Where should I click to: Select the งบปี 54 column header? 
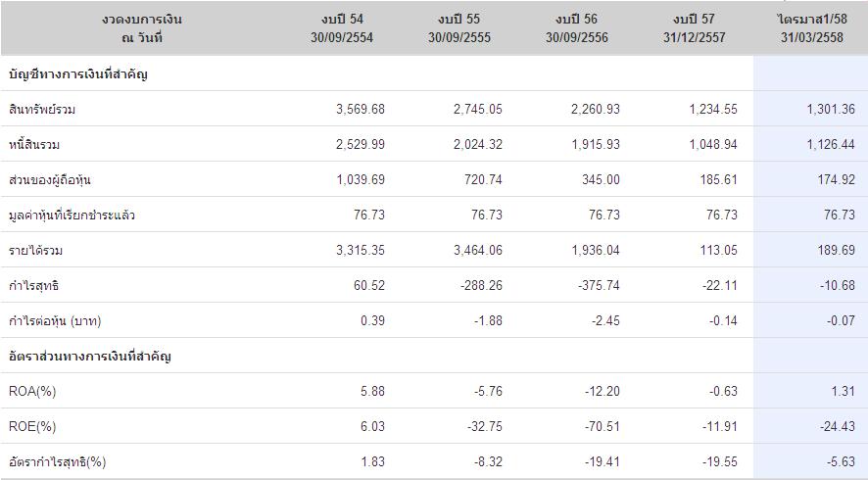point(347,28)
